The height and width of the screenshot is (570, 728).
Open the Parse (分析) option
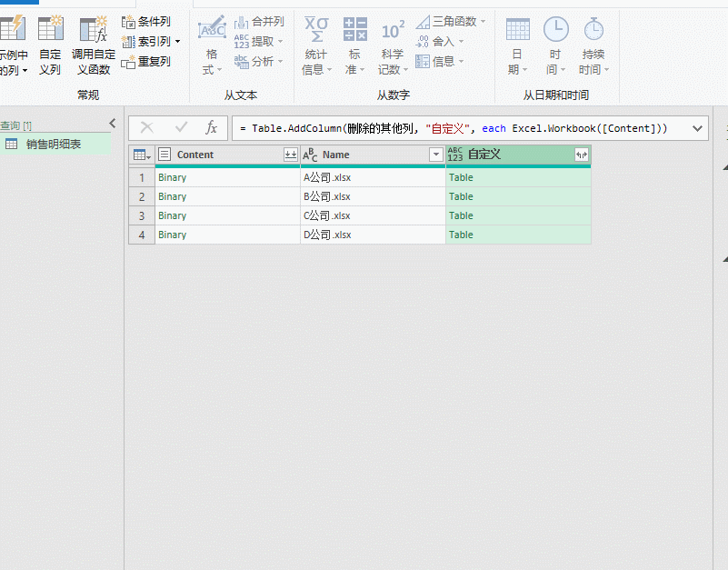258,61
